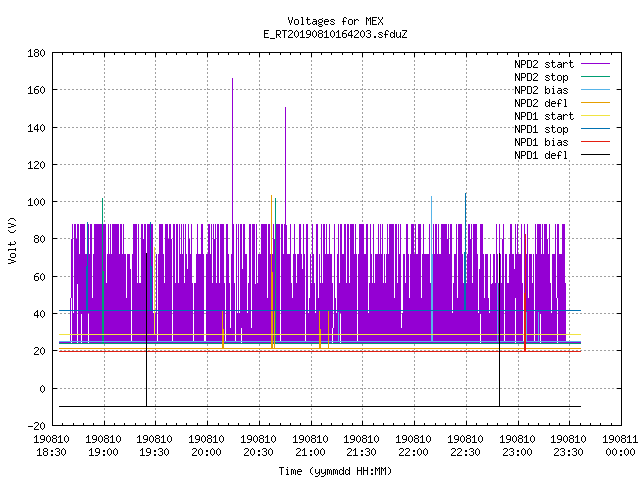Click the black NPD1 defl legend line

[595, 155]
